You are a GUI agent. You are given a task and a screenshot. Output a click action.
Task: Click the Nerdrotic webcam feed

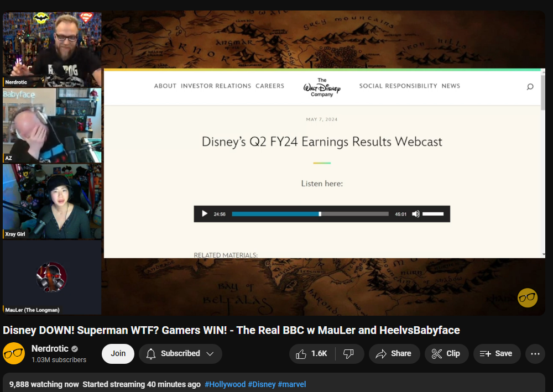(x=52, y=49)
